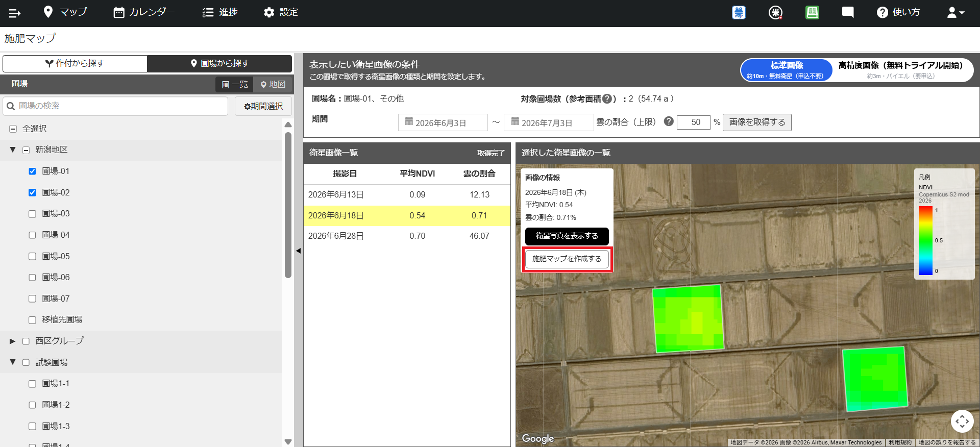Open 使い方 help menu
The image size is (980, 447).
point(899,12)
